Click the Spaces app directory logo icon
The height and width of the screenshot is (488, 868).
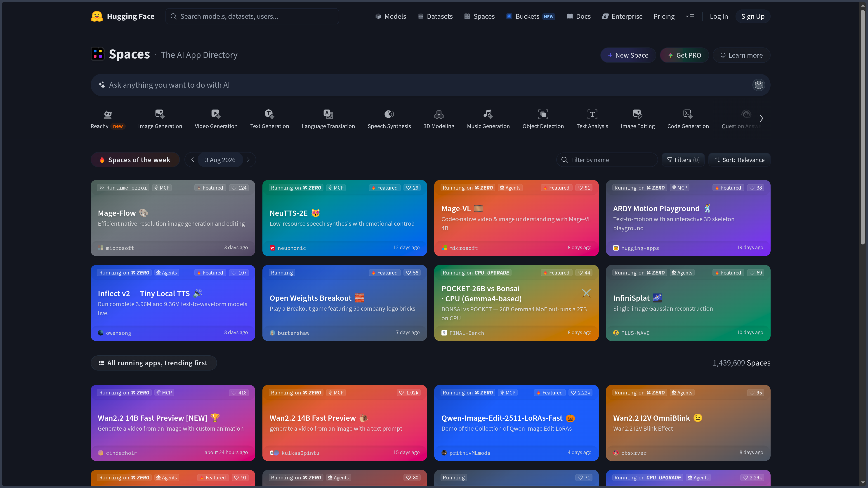tap(98, 54)
